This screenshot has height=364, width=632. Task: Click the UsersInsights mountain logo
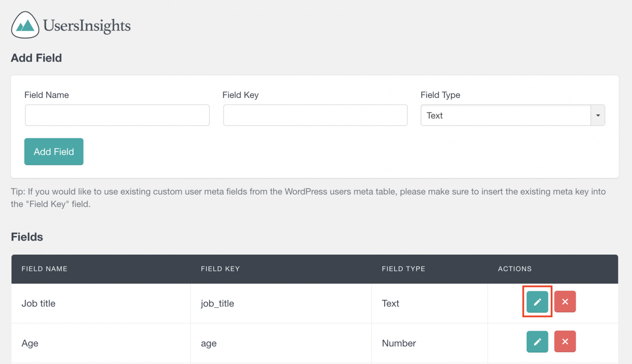[x=25, y=25]
